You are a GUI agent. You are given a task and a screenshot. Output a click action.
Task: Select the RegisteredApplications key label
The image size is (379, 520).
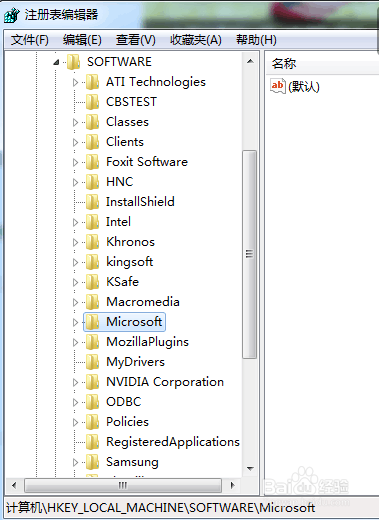click(x=173, y=442)
